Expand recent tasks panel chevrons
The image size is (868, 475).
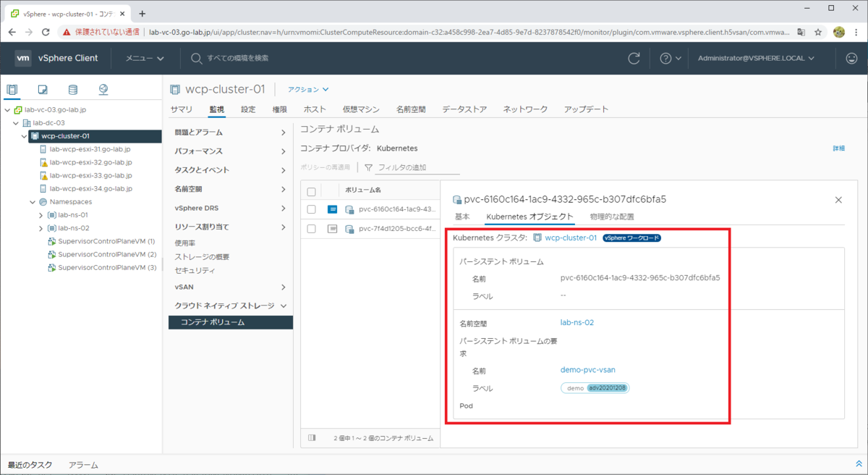tap(859, 464)
